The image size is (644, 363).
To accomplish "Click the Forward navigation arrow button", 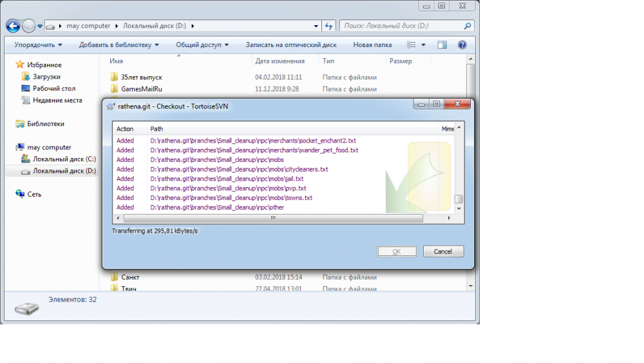I will point(29,26).
